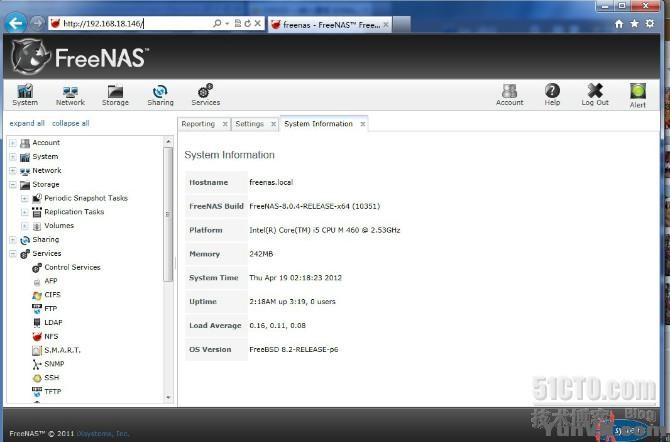This screenshot has width=670, height=442.
Task: Open browser favorites star
Action: point(634,24)
